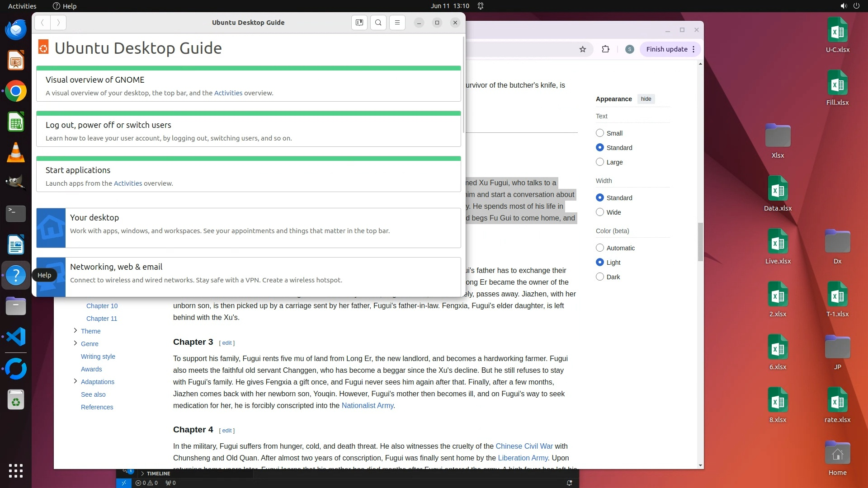The width and height of the screenshot is (868, 488).
Task: Enable the Dark color mode
Action: [600, 277]
